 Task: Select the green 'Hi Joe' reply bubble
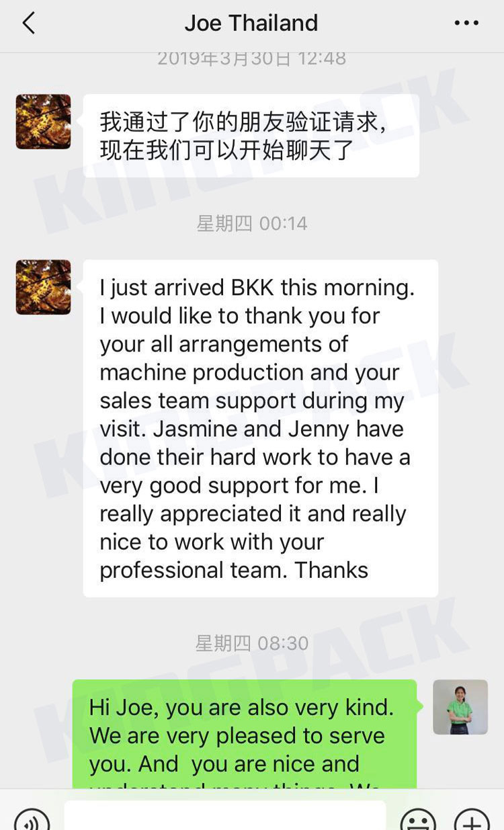(x=245, y=734)
